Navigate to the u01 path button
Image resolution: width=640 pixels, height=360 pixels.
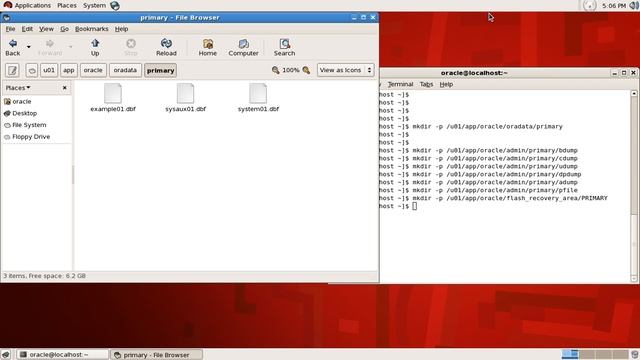pyautogui.click(x=49, y=70)
